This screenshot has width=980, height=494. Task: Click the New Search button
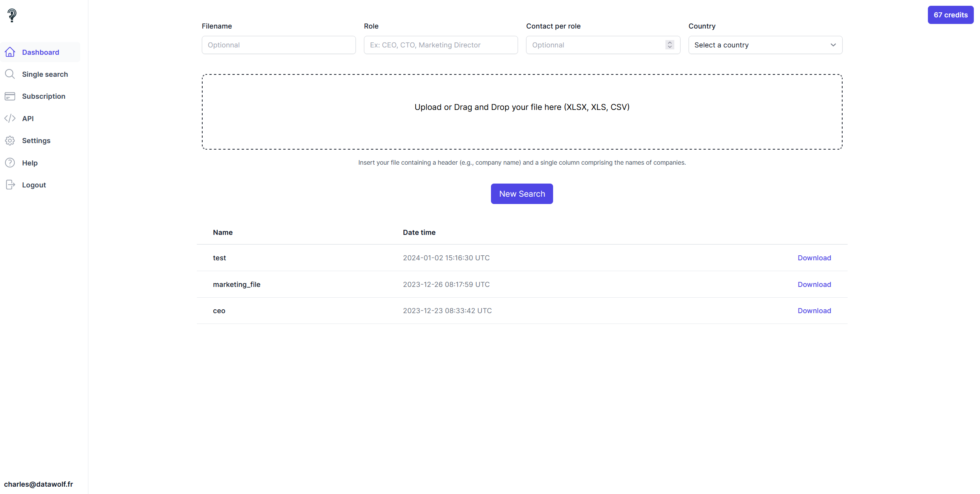(x=522, y=194)
